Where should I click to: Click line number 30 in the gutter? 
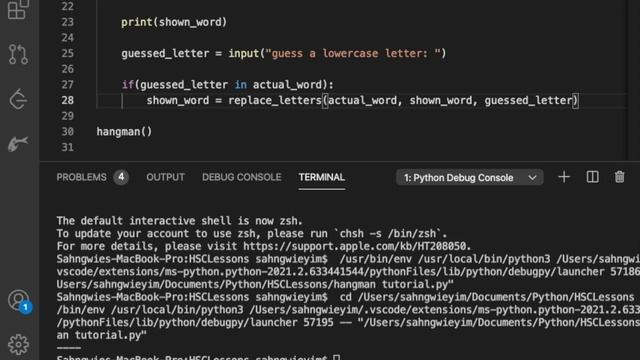(67, 131)
